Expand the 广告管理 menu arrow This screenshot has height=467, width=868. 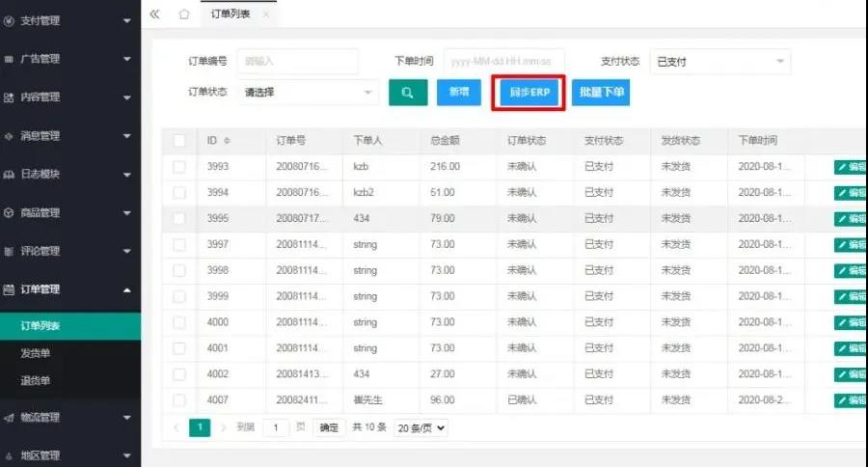pyautogui.click(x=127, y=59)
